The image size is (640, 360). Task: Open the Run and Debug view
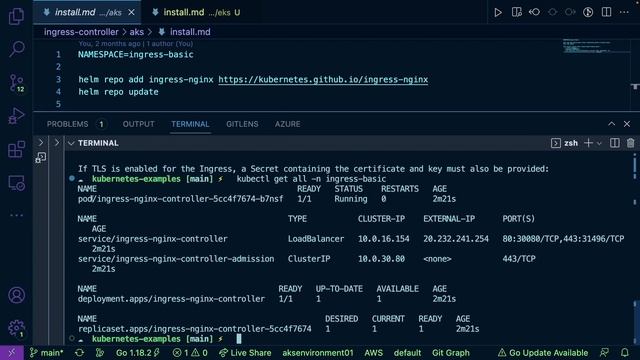[16, 116]
